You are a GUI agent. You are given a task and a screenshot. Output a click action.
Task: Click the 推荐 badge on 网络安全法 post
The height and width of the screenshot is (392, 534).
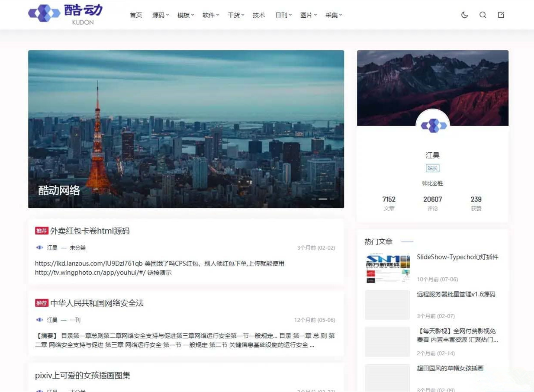(42, 303)
